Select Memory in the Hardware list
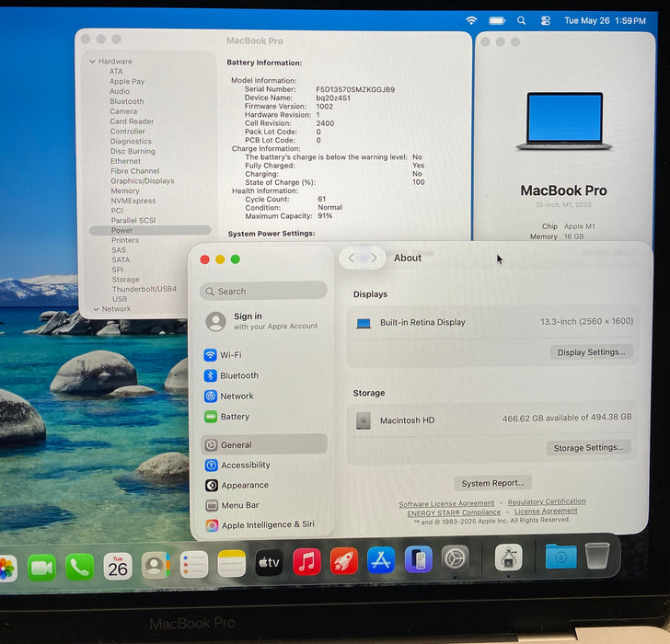The width and height of the screenshot is (670, 644). (x=125, y=190)
